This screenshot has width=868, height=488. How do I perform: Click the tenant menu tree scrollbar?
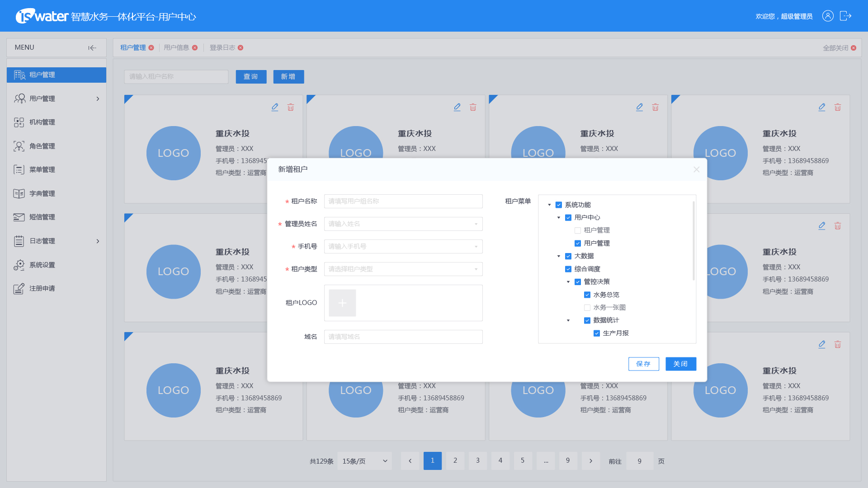693,242
